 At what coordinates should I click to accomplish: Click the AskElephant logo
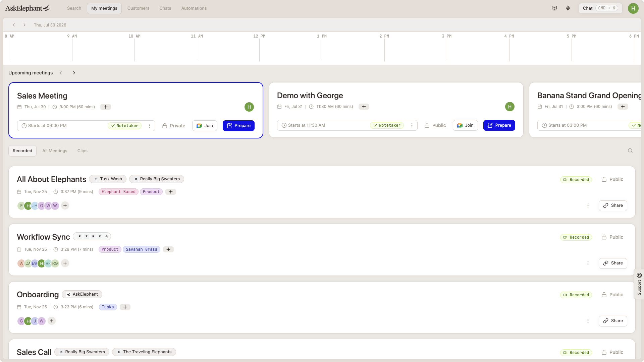(x=27, y=8)
